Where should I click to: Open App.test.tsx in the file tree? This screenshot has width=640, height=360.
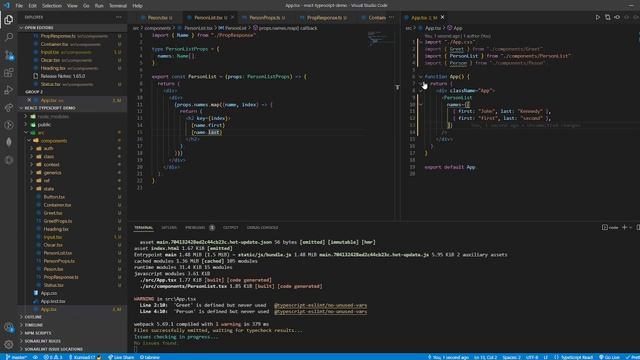53,301
